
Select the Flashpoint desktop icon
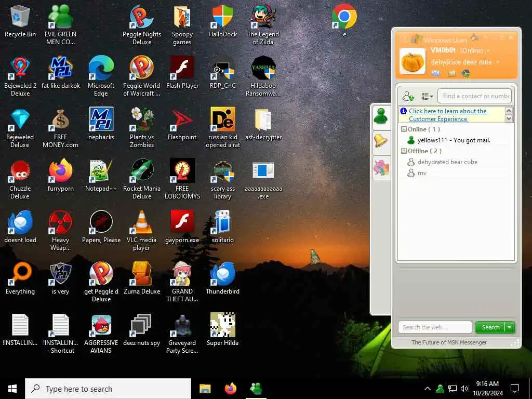click(x=182, y=124)
